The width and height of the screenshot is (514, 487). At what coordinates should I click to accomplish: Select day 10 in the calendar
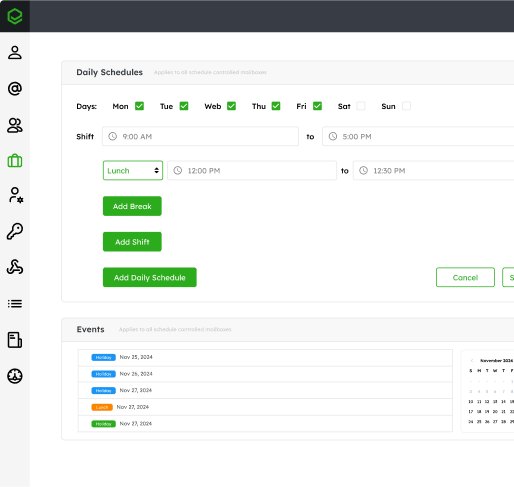pyautogui.click(x=471, y=402)
